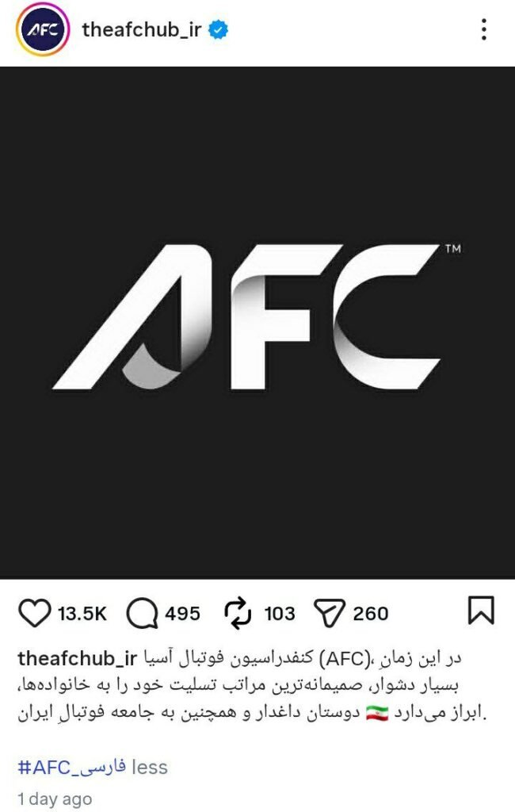The height and width of the screenshot is (812, 515).
Task: Open theafchub_ir username in caption
Action: pyautogui.click(x=77, y=659)
